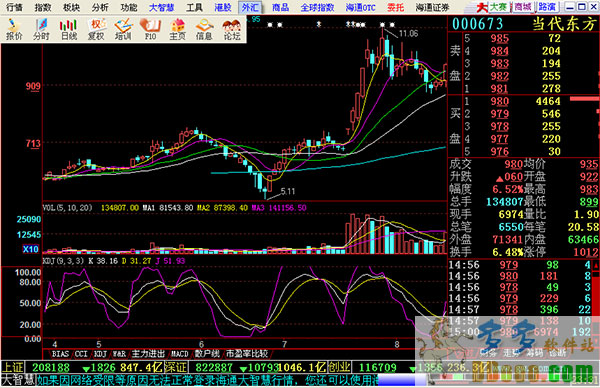The height and width of the screenshot is (388, 600).
Task: Click the 委托 trading menu item
Action: tap(395, 7)
